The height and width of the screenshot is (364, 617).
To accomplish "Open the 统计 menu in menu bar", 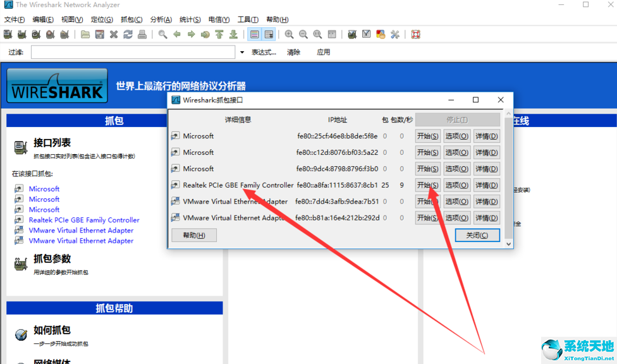I will [190, 20].
